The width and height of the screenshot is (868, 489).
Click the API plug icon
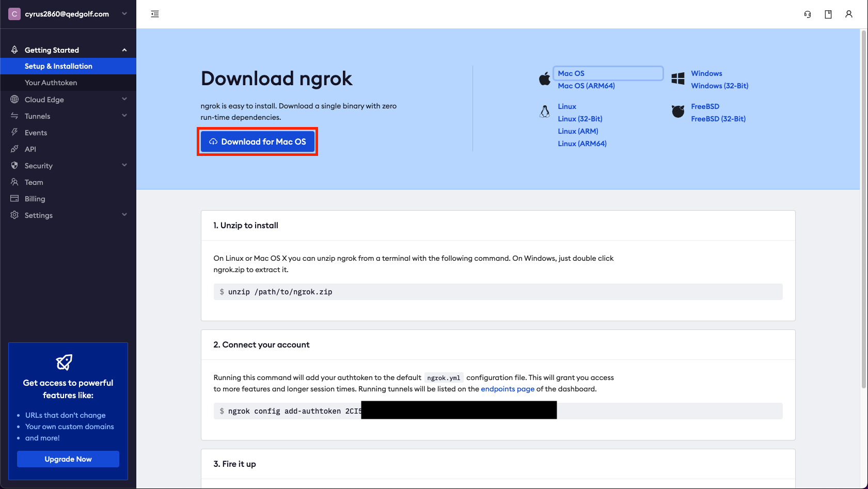[14, 149]
